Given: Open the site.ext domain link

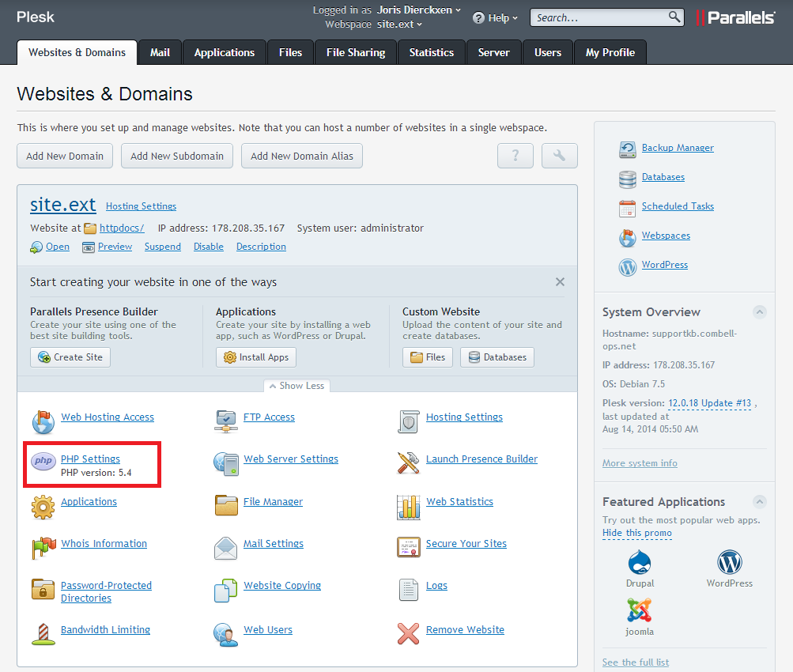Looking at the screenshot, I should tap(62, 205).
